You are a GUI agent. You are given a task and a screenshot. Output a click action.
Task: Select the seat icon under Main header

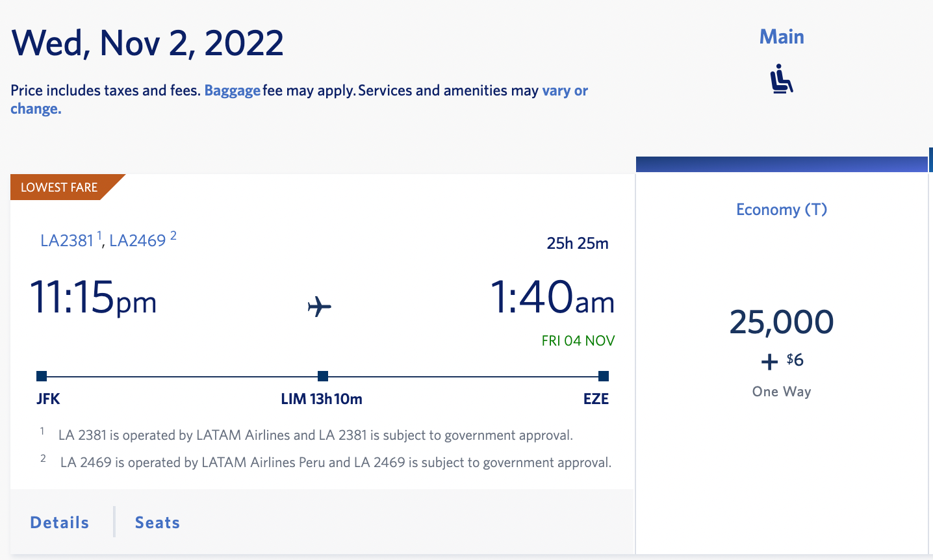click(781, 77)
